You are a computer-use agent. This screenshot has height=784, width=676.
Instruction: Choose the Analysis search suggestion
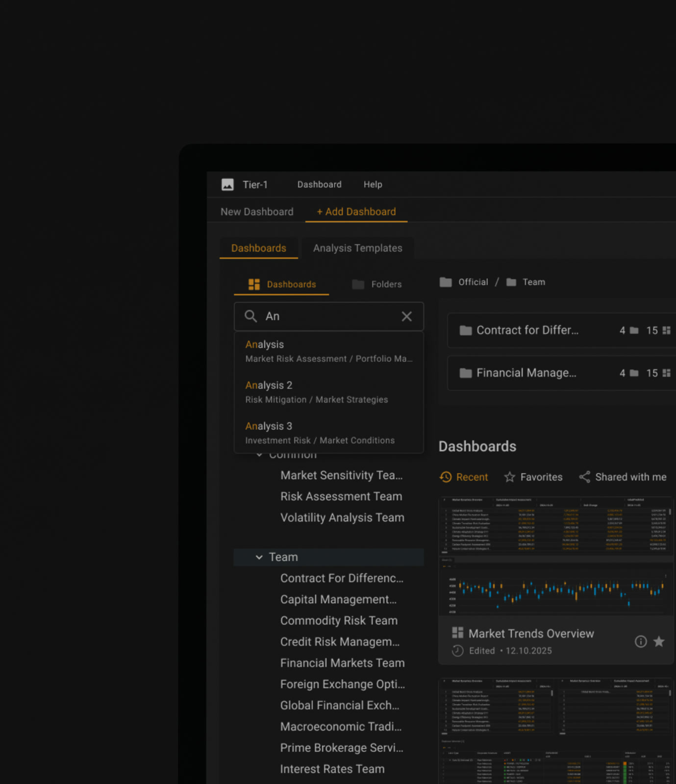pyautogui.click(x=329, y=351)
